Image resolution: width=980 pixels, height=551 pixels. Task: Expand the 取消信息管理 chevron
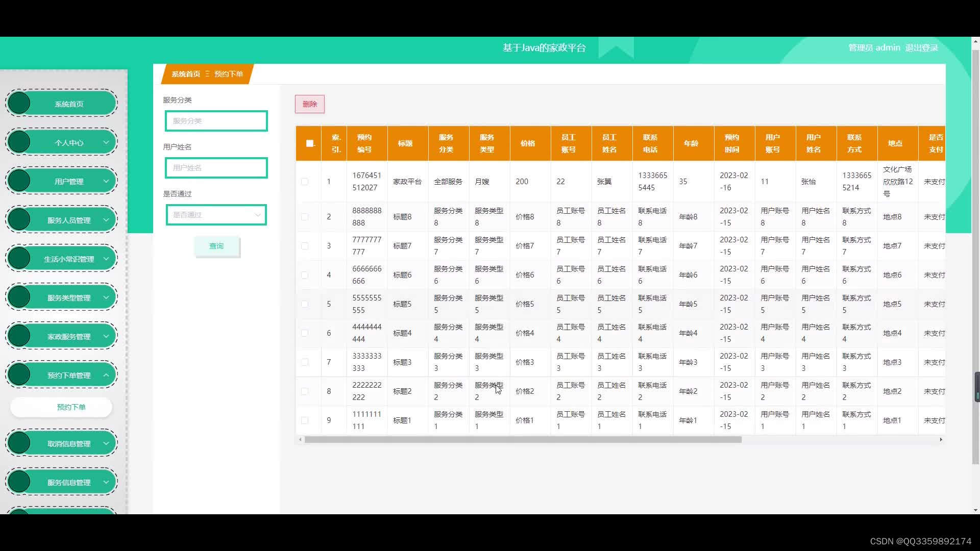coord(106,443)
